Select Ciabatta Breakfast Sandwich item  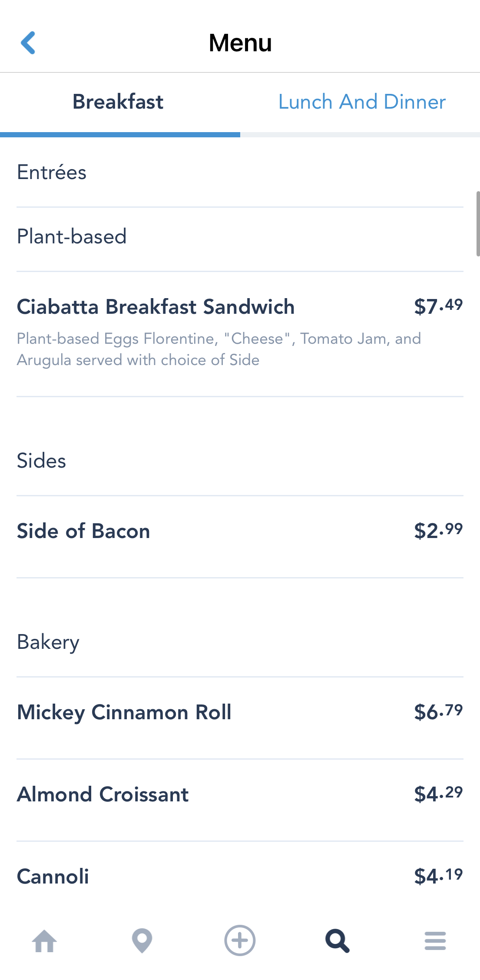156,307
